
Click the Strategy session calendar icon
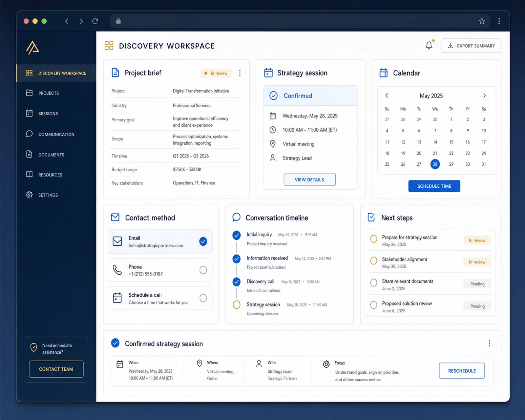[268, 73]
